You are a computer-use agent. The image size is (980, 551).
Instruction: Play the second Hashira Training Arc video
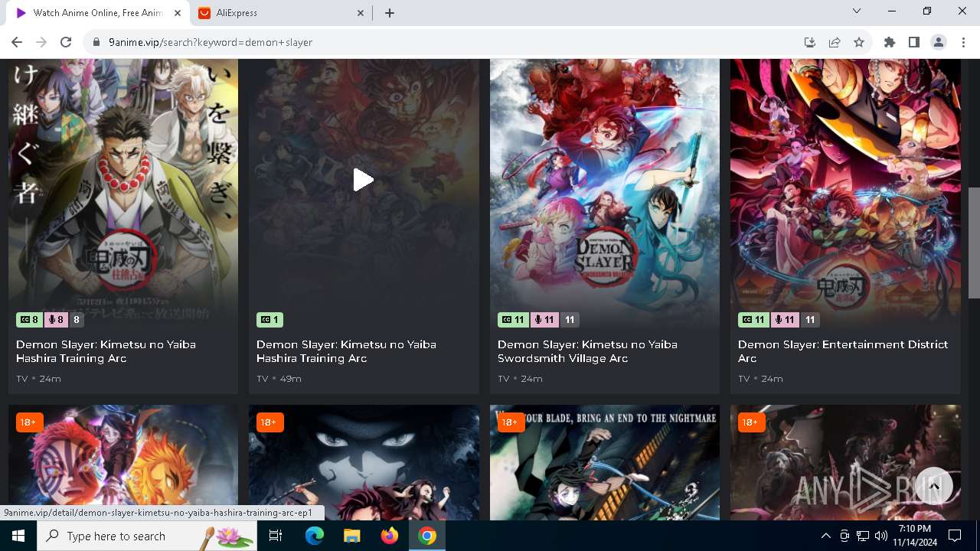(364, 180)
